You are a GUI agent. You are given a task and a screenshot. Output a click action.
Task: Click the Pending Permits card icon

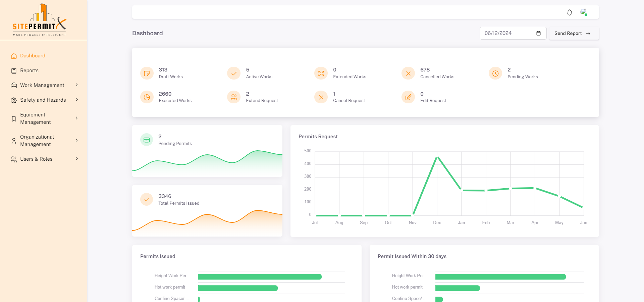(x=147, y=140)
